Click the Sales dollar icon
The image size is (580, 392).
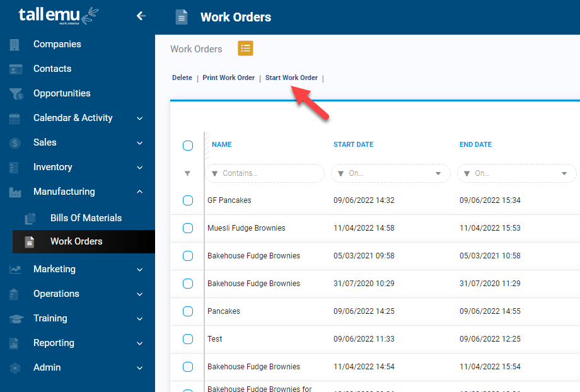pyautogui.click(x=14, y=143)
